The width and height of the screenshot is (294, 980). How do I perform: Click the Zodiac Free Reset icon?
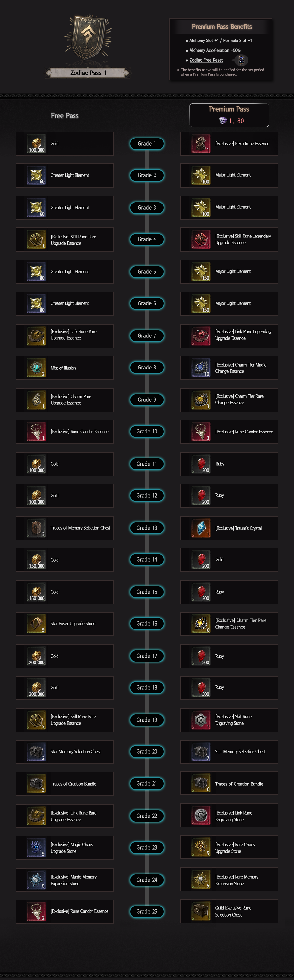(241, 60)
